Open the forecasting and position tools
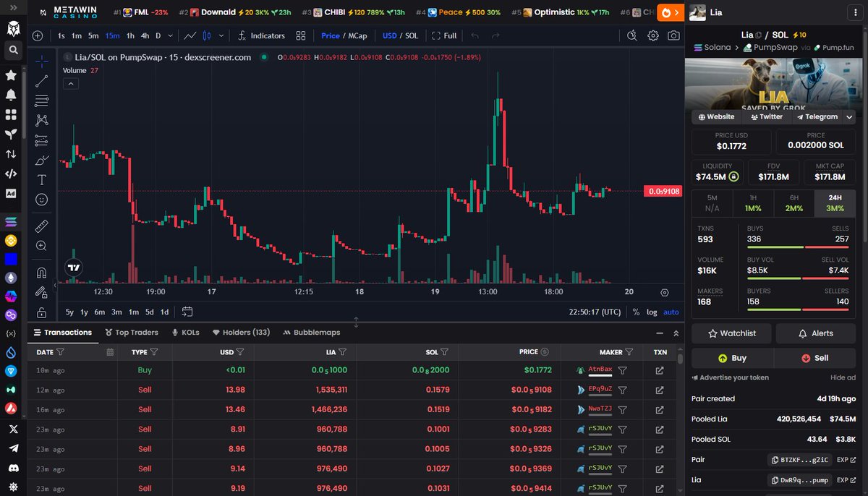This screenshot has width=868, height=496. coord(42,140)
